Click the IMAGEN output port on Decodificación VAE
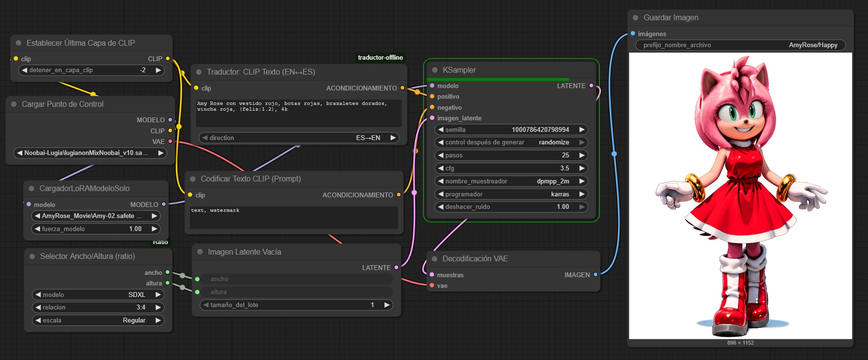 point(595,274)
